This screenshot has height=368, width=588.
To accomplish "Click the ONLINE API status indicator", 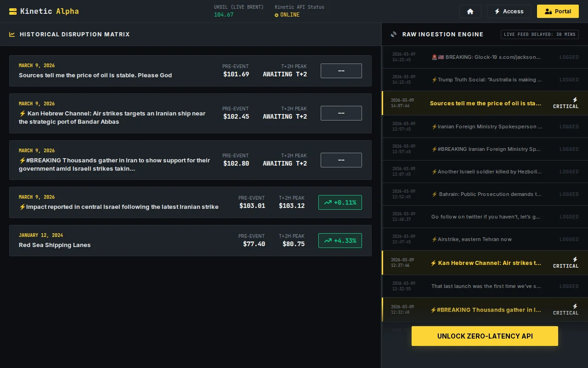I will click(x=287, y=15).
